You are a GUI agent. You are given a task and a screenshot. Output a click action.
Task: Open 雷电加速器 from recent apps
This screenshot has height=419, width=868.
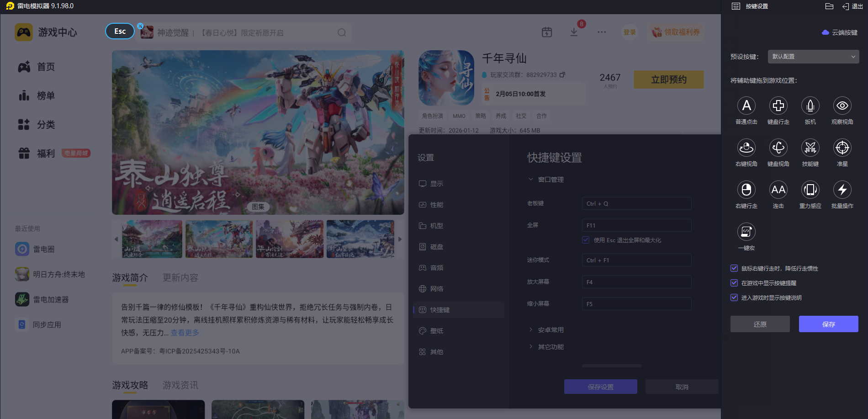point(42,299)
